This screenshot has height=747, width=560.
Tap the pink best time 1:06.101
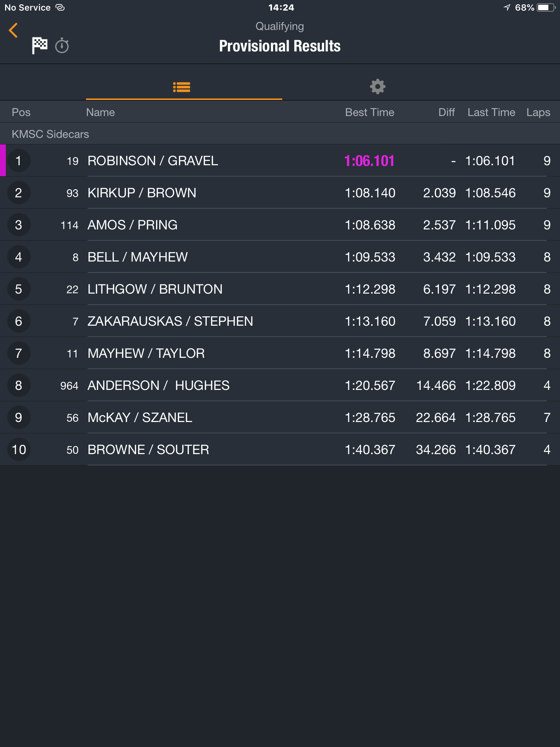click(369, 161)
